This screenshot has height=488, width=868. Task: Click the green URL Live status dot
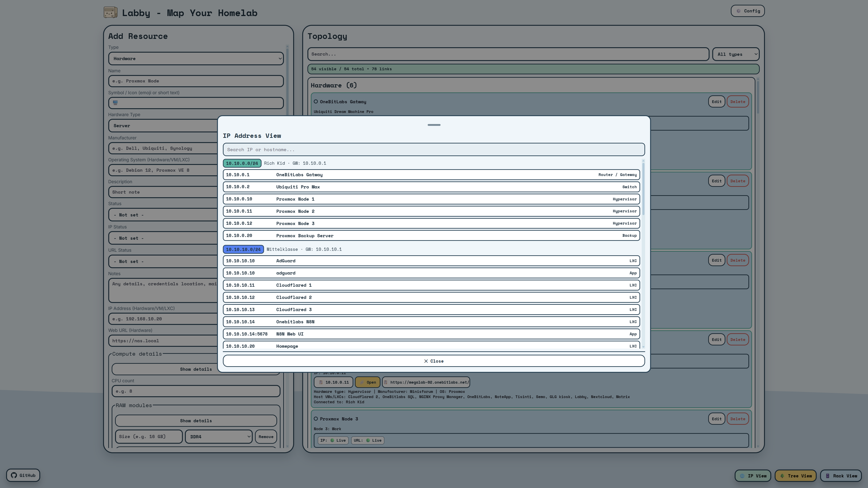coord(368,440)
